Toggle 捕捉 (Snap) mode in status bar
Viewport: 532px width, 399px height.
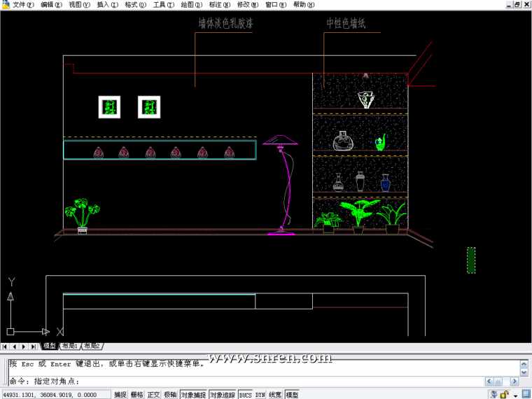click(x=120, y=395)
